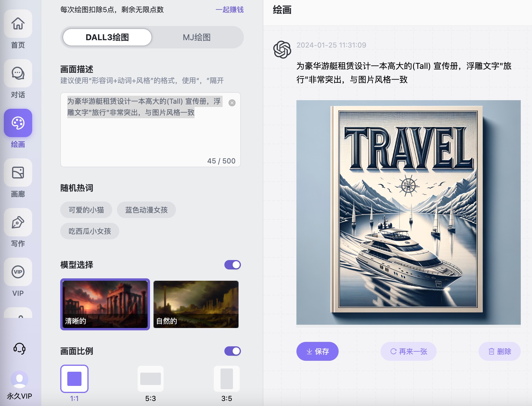Image resolution: width=532 pixels, height=406 pixels.
Task: Choose the 清晰的 model thumbnail
Action: click(x=105, y=304)
